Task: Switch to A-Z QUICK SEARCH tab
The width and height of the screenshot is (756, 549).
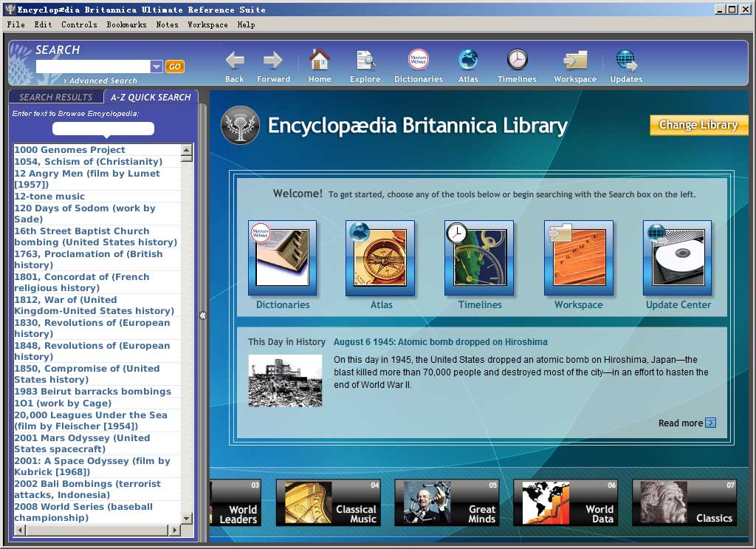Action: coord(151,97)
